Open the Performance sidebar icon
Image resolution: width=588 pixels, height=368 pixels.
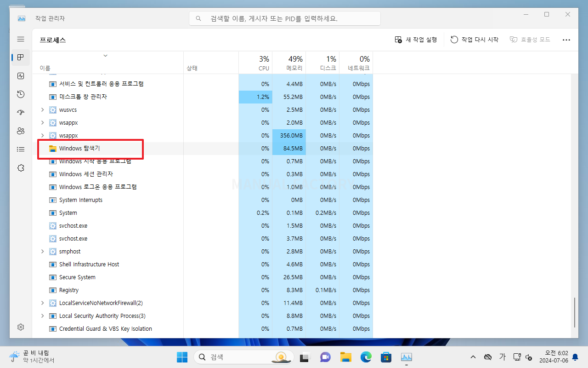21,76
